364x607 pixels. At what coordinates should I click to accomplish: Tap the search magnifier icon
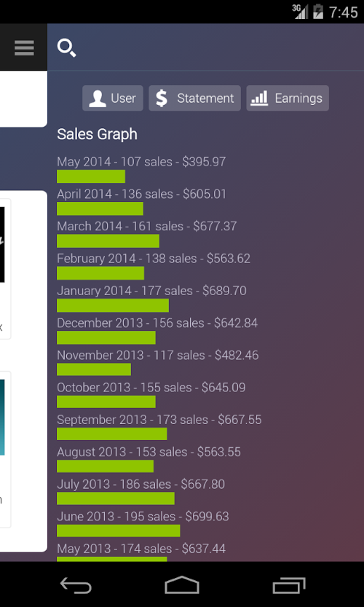pos(66,48)
